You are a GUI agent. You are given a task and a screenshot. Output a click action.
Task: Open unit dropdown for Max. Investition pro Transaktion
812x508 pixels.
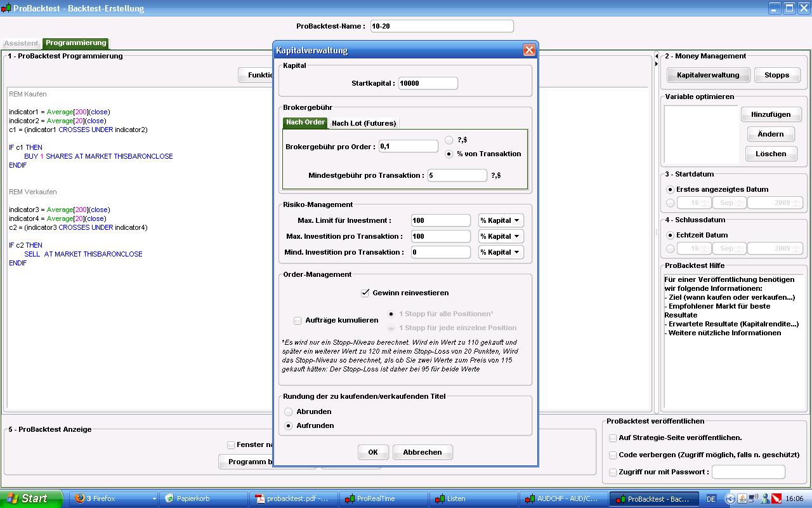[x=501, y=236]
